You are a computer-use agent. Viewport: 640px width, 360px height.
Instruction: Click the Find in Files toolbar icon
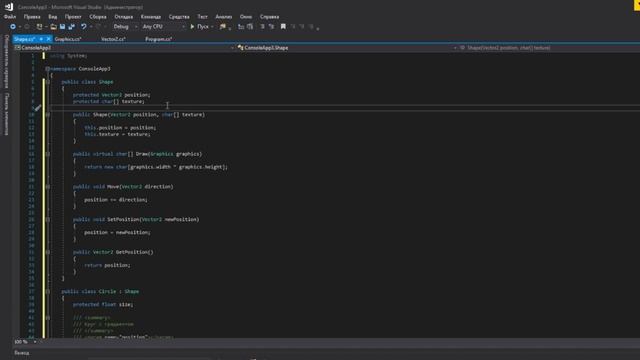(222, 27)
